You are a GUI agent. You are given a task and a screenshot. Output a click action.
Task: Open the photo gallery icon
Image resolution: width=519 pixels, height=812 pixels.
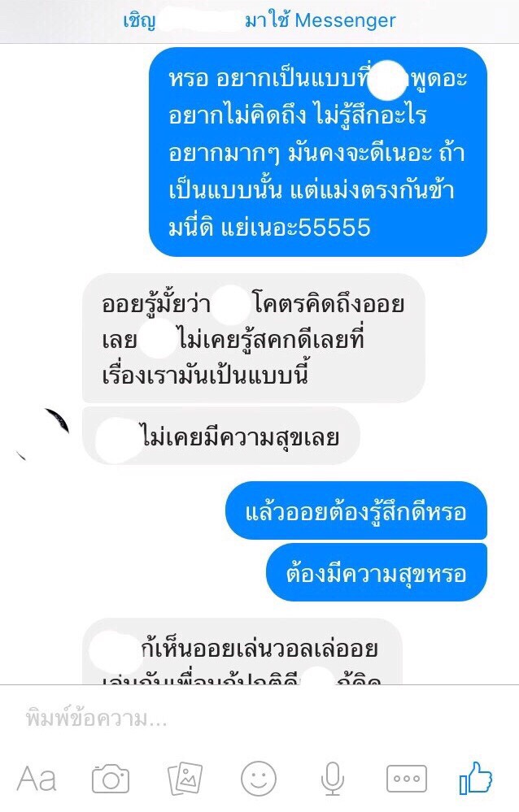point(185,779)
